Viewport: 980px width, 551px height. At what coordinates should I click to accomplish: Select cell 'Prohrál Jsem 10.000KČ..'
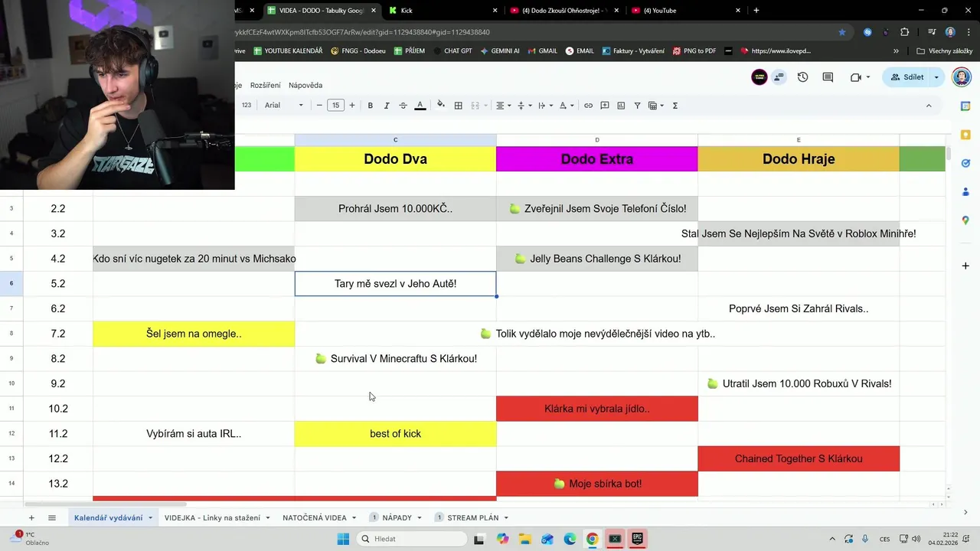click(395, 209)
